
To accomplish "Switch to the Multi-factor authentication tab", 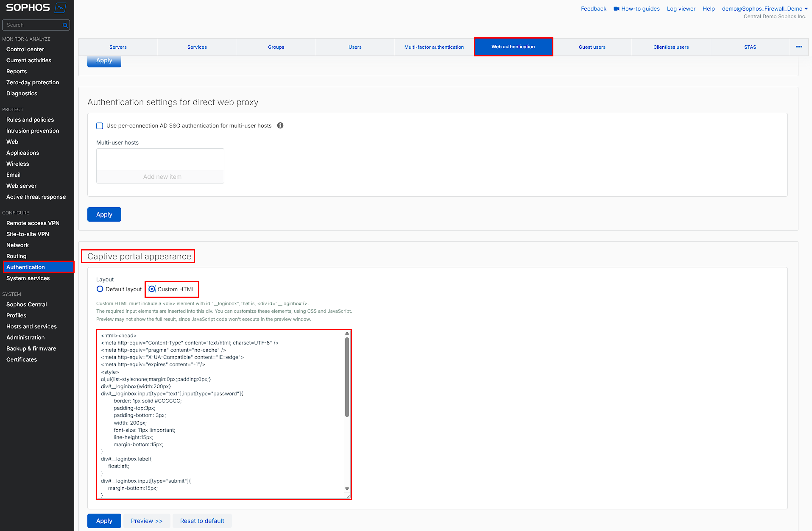I will (434, 47).
